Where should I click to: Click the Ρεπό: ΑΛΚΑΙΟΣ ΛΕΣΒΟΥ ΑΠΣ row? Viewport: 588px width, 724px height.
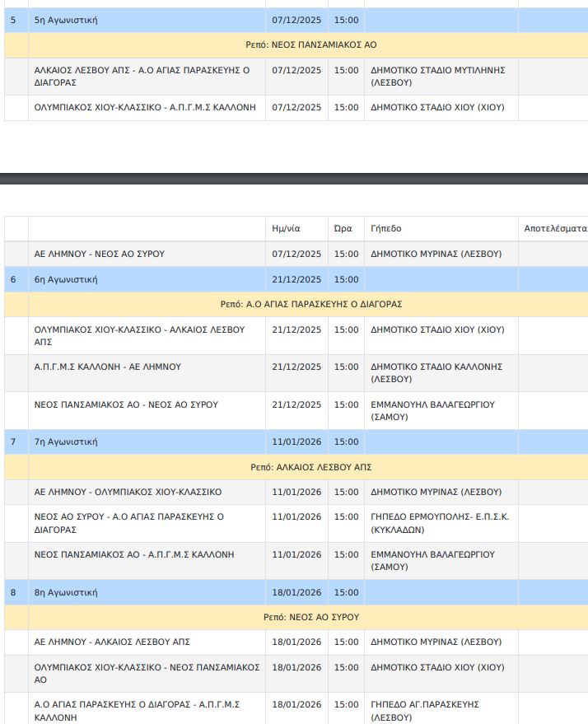point(310,467)
